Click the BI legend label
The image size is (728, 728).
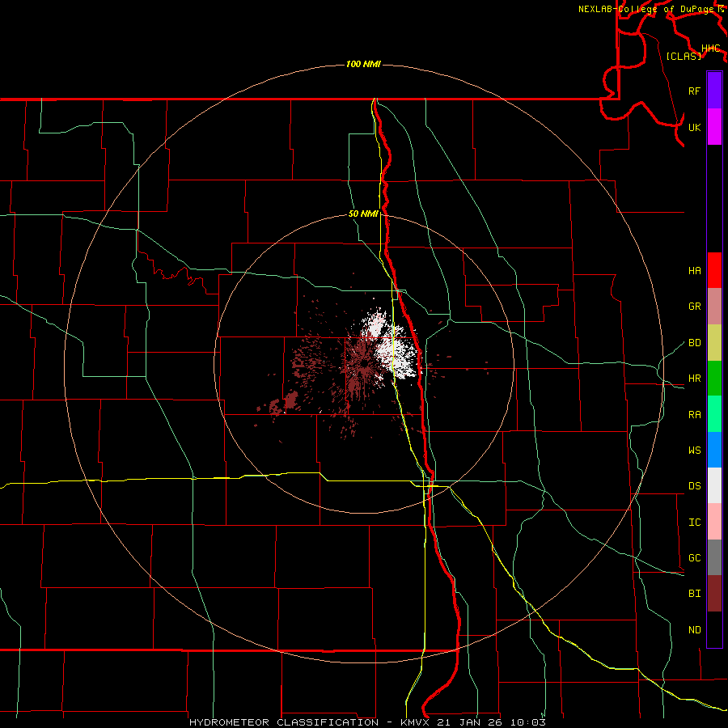pos(694,594)
